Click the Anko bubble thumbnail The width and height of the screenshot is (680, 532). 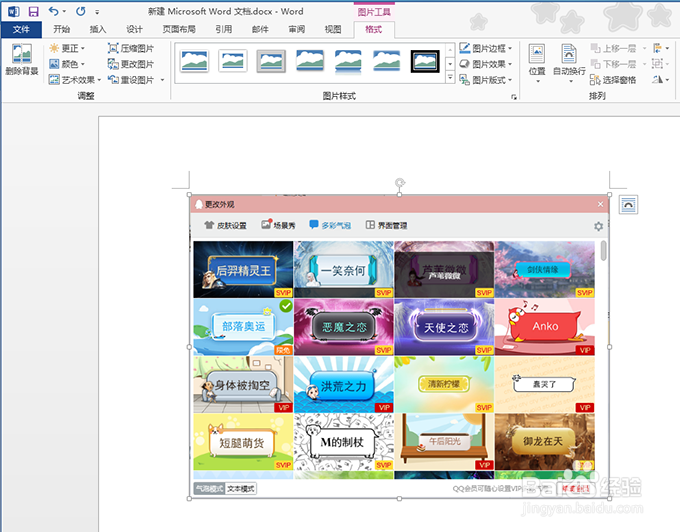pyautogui.click(x=545, y=327)
